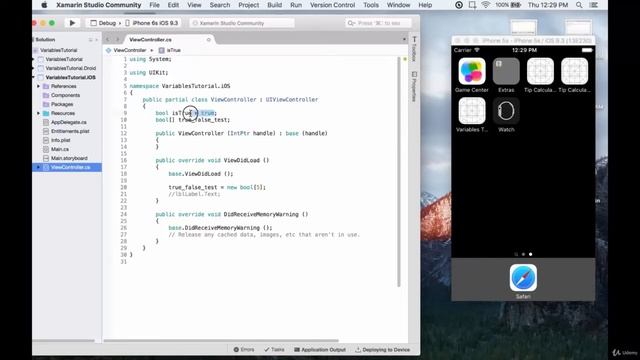Open the Application Output pad

coord(320,350)
